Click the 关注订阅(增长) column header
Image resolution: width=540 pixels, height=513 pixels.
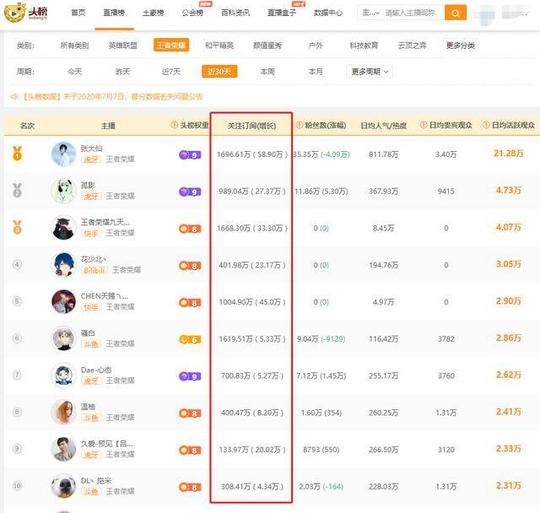click(x=252, y=126)
